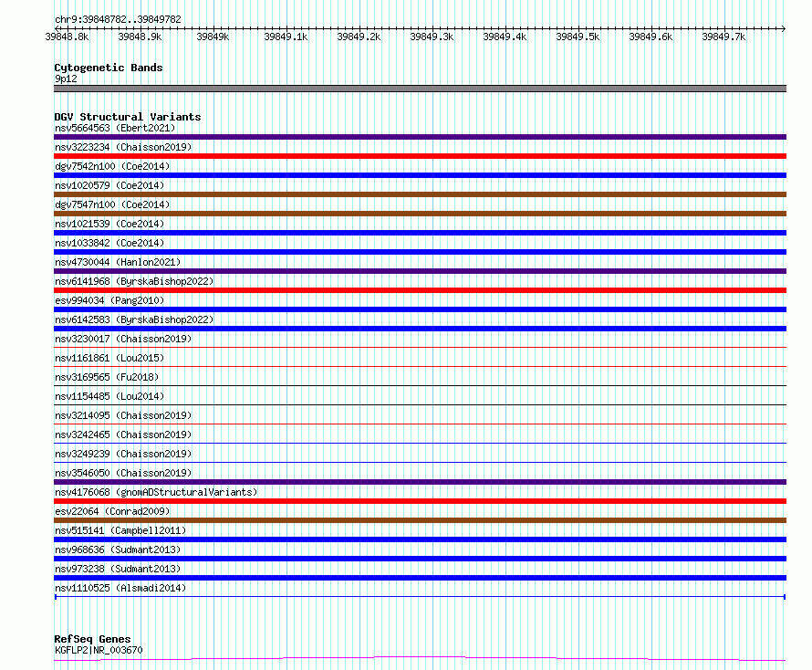Image resolution: width=812 pixels, height=670 pixels.
Task: Click the red bar under nsv4176068
Action: (x=420, y=501)
